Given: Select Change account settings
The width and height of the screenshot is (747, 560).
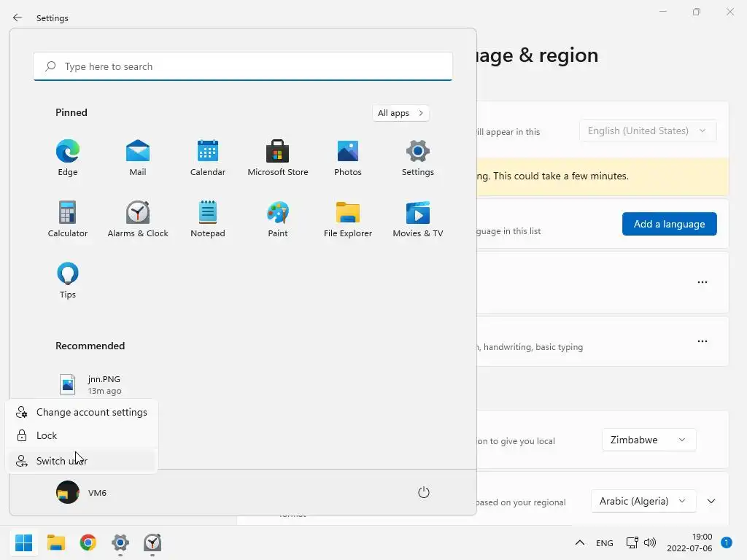Looking at the screenshot, I should (82, 413).
